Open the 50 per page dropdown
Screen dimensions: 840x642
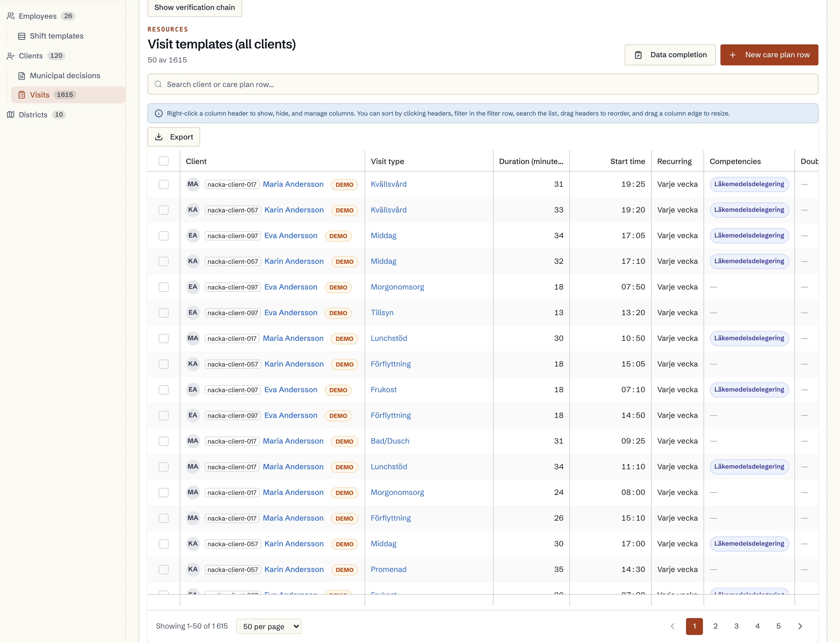[269, 626]
